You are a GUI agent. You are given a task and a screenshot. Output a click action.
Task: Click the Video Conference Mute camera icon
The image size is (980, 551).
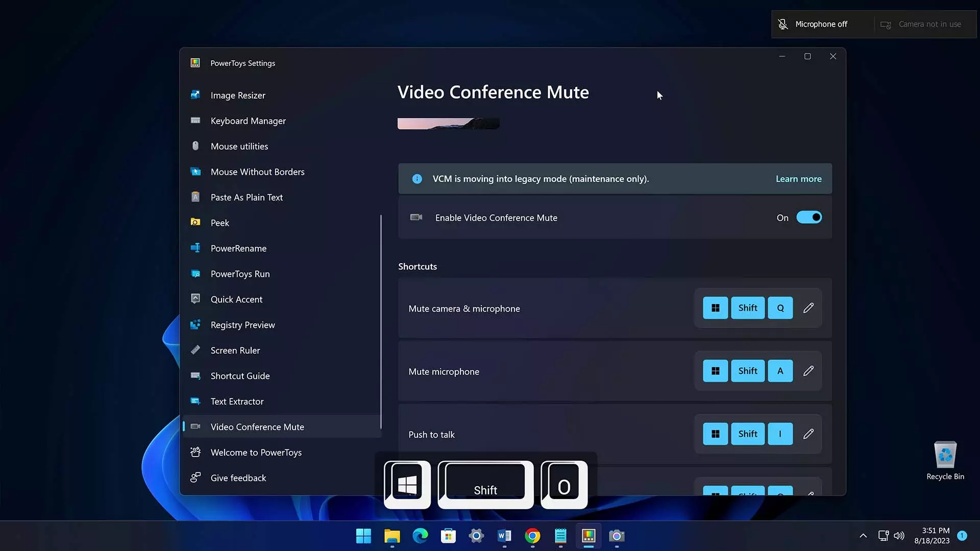coord(195,427)
